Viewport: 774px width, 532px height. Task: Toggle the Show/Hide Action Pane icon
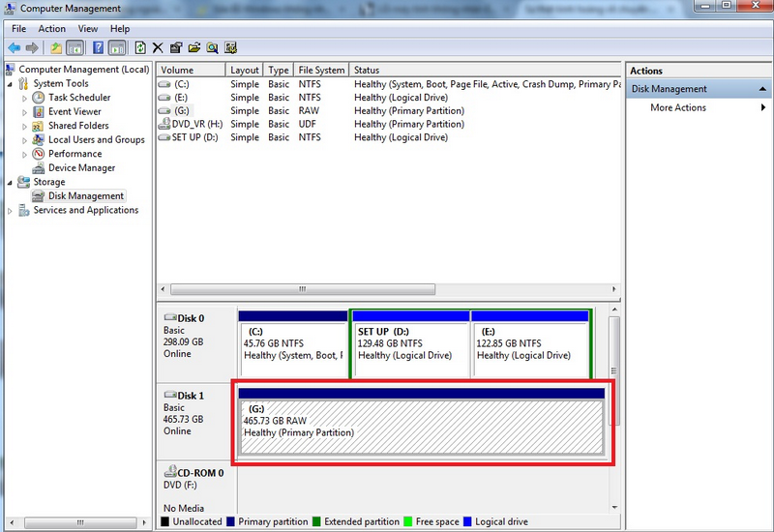point(116,47)
